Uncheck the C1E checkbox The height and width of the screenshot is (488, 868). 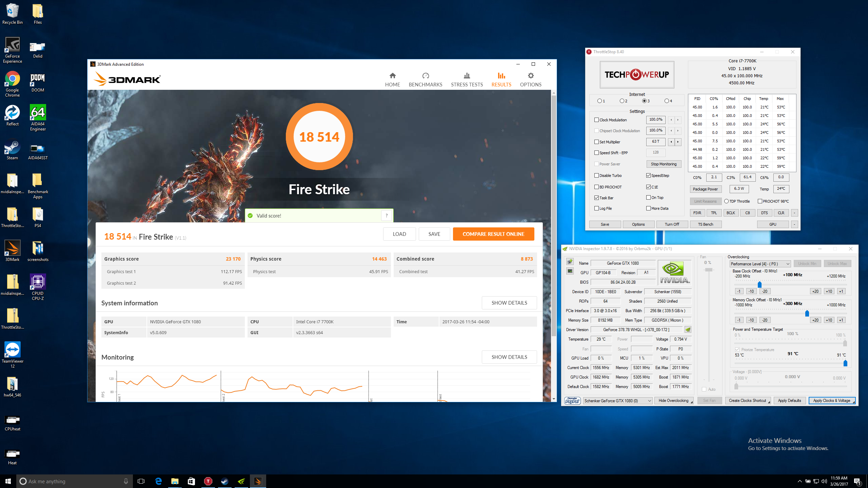coord(648,187)
